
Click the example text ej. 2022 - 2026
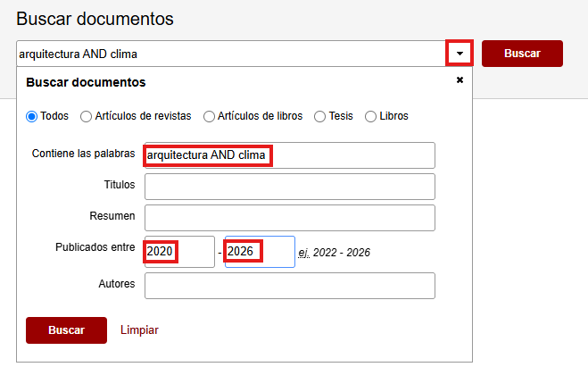(x=334, y=253)
